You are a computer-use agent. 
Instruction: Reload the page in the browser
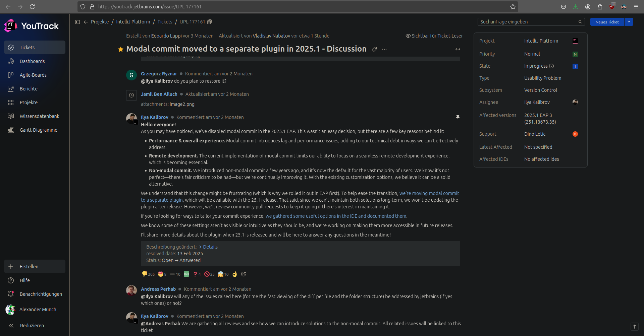pyautogui.click(x=32, y=7)
